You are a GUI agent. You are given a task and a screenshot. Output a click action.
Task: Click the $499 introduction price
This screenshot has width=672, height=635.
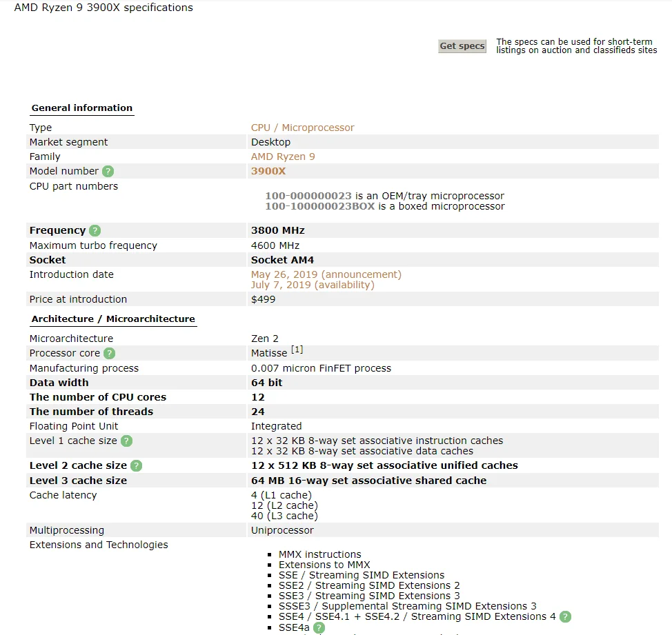point(263,299)
